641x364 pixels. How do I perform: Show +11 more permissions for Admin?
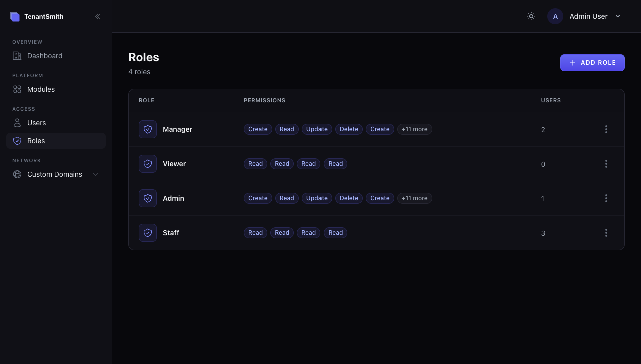[x=415, y=198]
